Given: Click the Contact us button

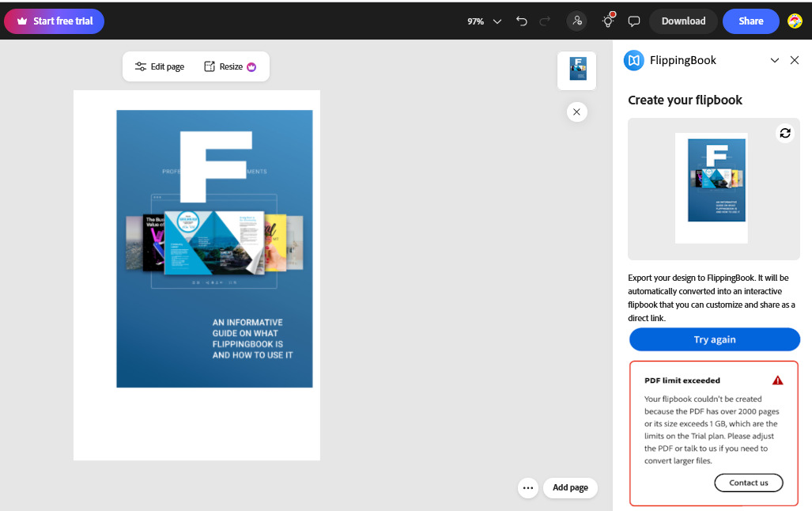Looking at the screenshot, I should (748, 483).
